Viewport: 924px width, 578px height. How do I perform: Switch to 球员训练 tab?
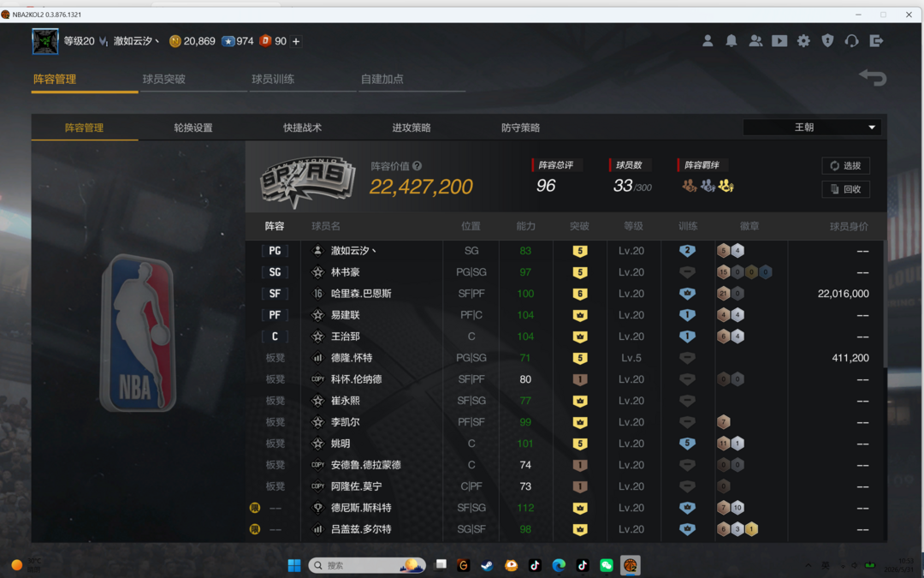tap(273, 79)
